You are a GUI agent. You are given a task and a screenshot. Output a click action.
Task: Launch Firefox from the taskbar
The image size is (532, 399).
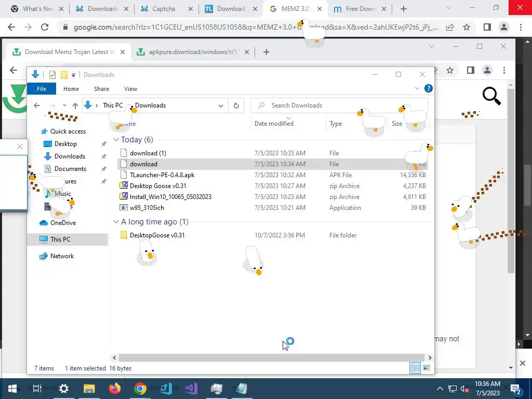tap(115, 389)
